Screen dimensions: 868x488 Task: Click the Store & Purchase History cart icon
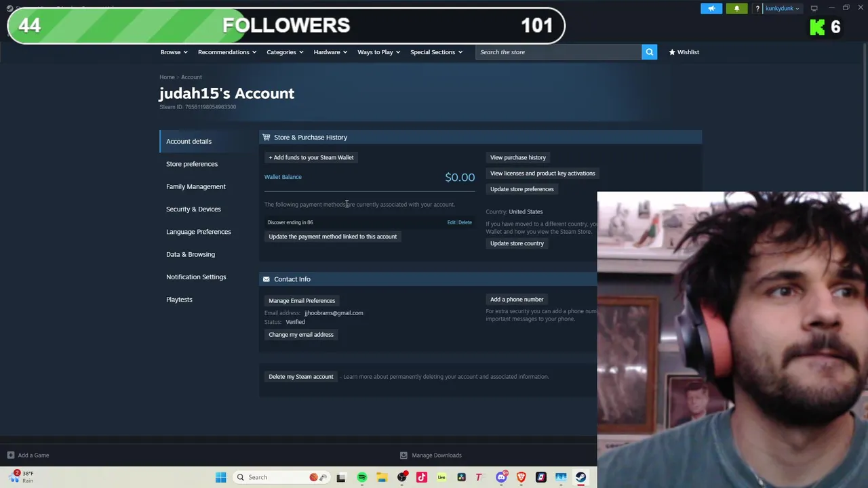[x=266, y=137]
